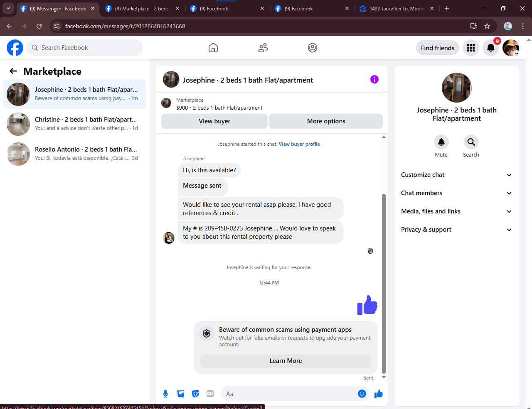The height and width of the screenshot is (409, 532).
Task: Open the Christine conversation in the list
Action: pyautogui.click(x=75, y=124)
